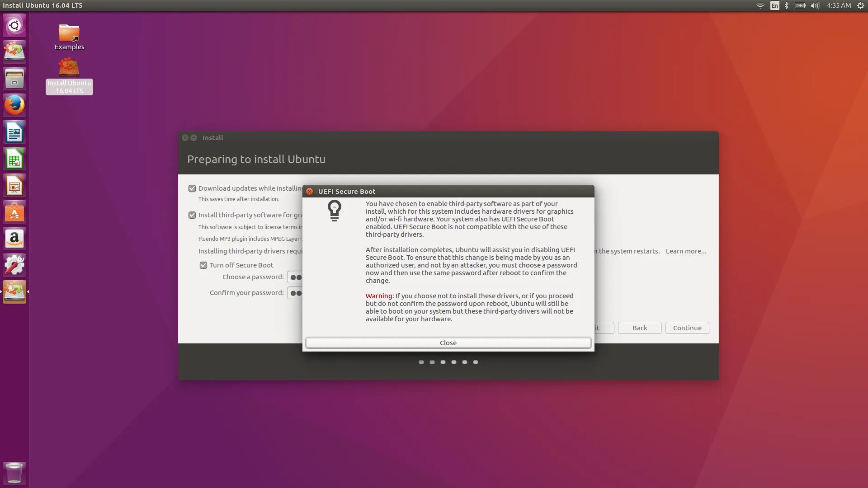Toggle Turn off Secure Boot checkbox

point(203,265)
